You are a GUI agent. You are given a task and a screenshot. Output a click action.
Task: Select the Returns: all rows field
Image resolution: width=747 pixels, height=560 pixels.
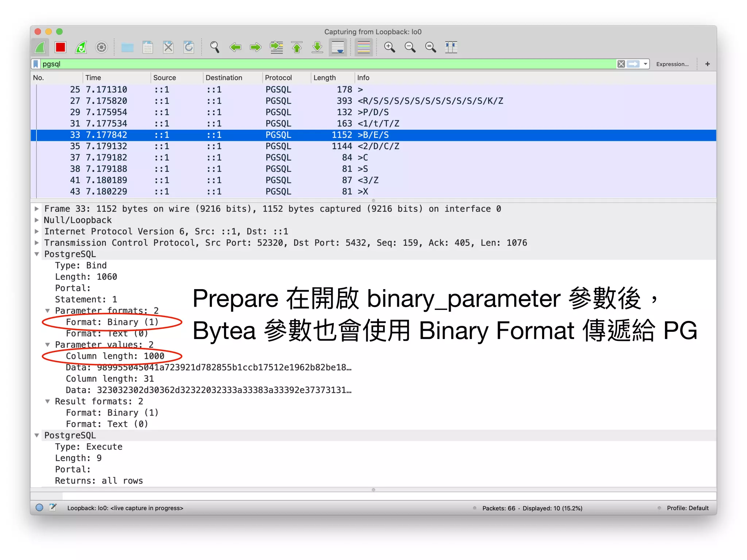pos(99,481)
